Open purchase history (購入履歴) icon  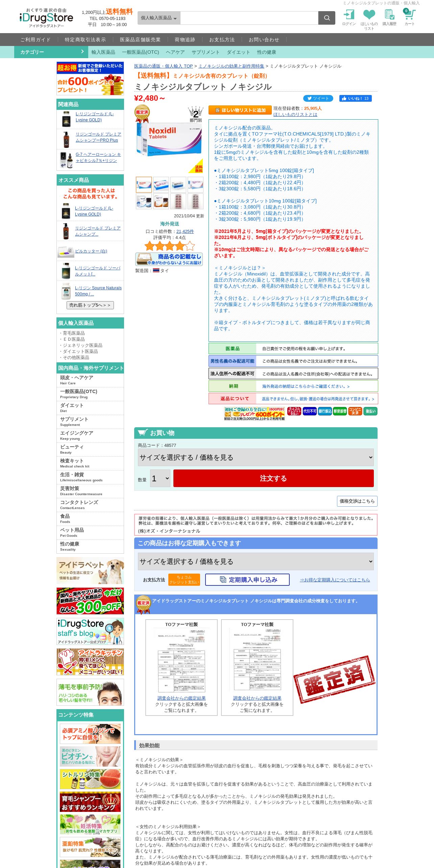389,18
